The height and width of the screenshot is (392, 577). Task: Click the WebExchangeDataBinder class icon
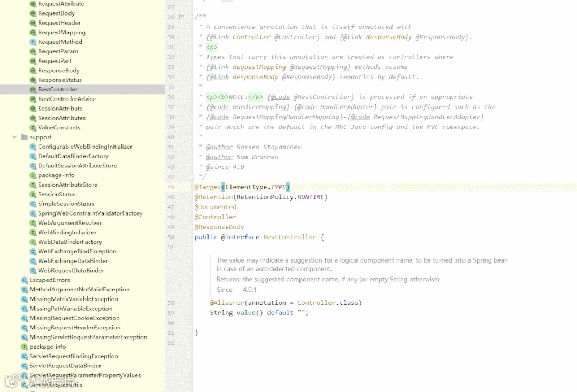tap(33, 262)
